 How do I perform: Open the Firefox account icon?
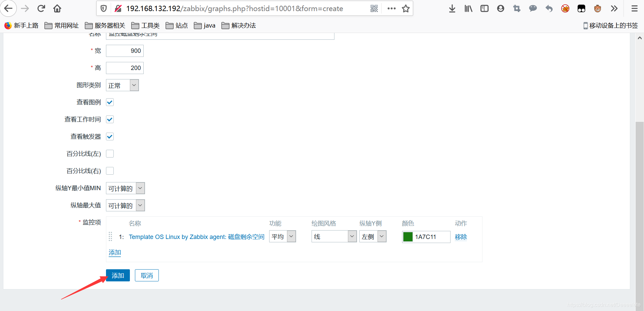click(501, 8)
